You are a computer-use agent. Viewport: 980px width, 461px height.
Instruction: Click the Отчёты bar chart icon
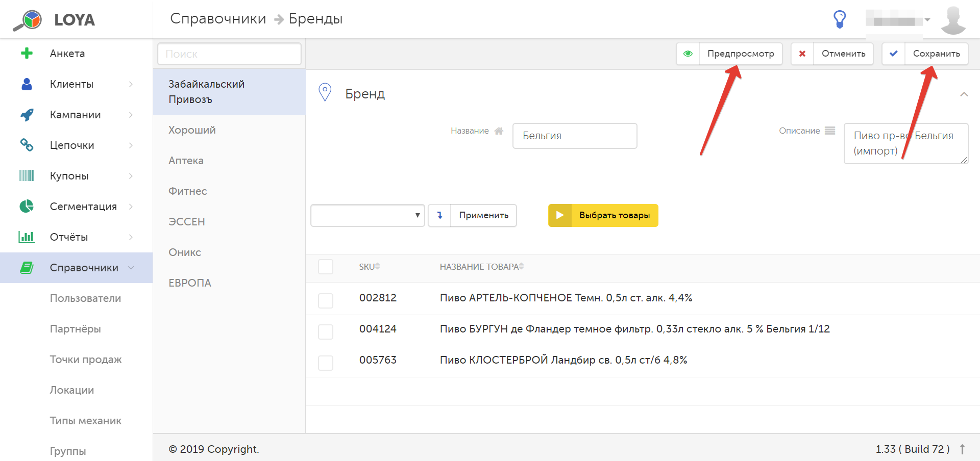point(27,237)
